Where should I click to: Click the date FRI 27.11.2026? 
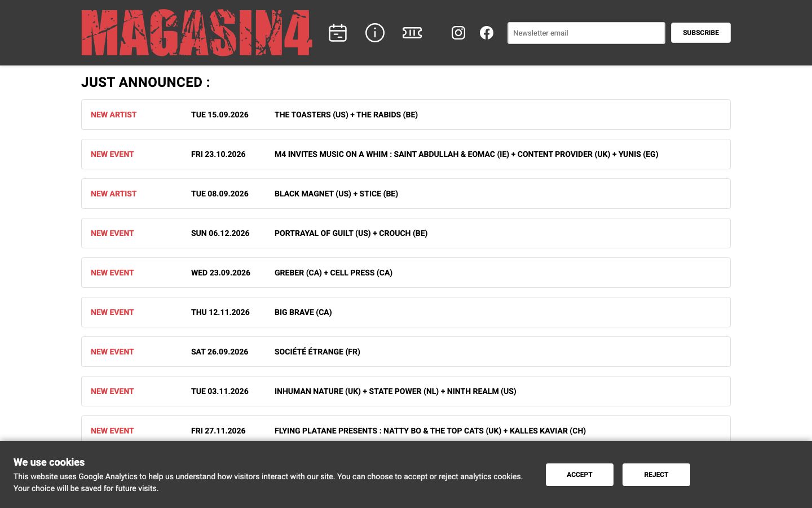tap(218, 431)
